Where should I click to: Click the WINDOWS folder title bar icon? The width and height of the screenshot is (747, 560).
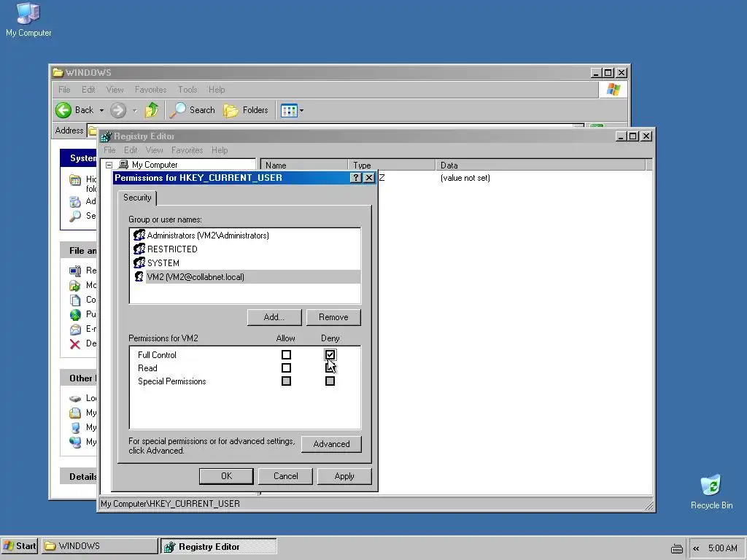(58, 72)
